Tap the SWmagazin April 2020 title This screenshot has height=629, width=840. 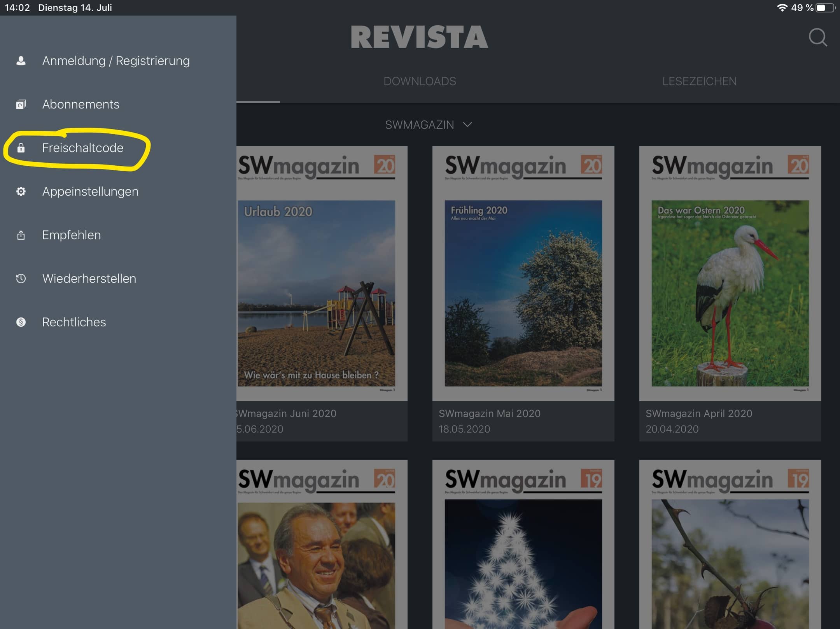click(x=699, y=413)
